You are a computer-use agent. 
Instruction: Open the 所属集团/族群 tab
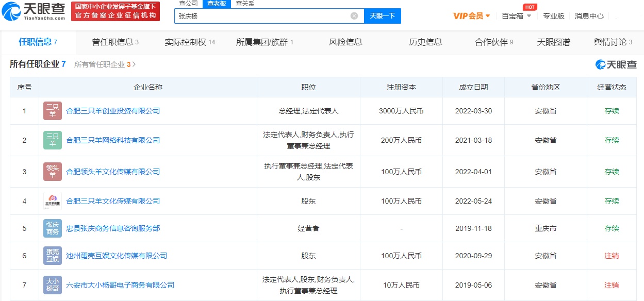click(265, 42)
